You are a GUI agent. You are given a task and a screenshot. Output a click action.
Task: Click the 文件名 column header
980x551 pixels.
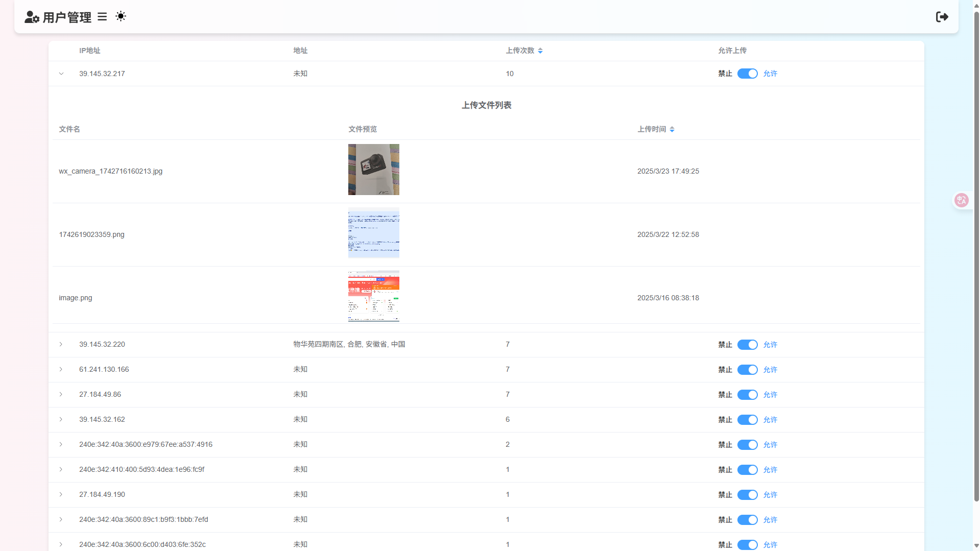tap(69, 129)
